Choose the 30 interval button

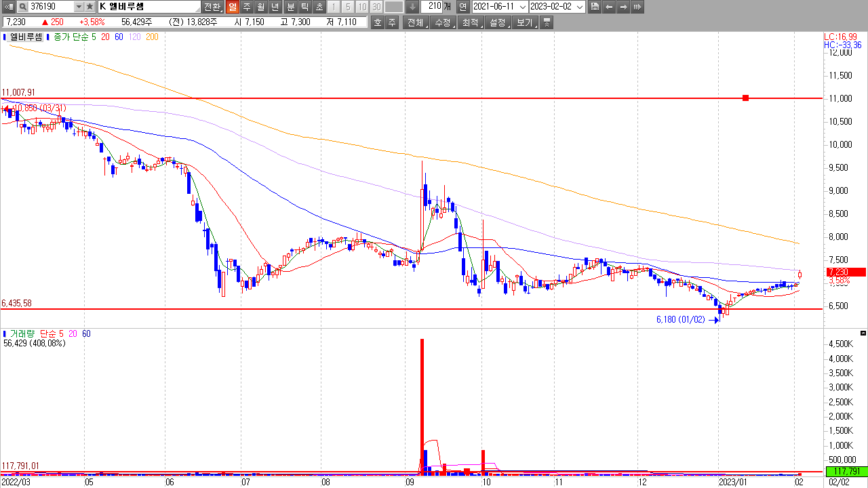pyautogui.click(x=376, y=7)
